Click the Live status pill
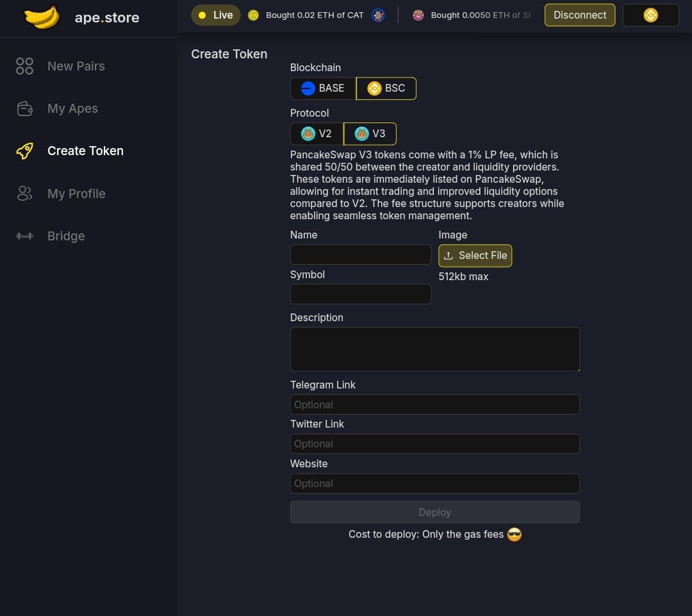Image resolution: width=692 pixels, height=616 pixels. point(215,14)
